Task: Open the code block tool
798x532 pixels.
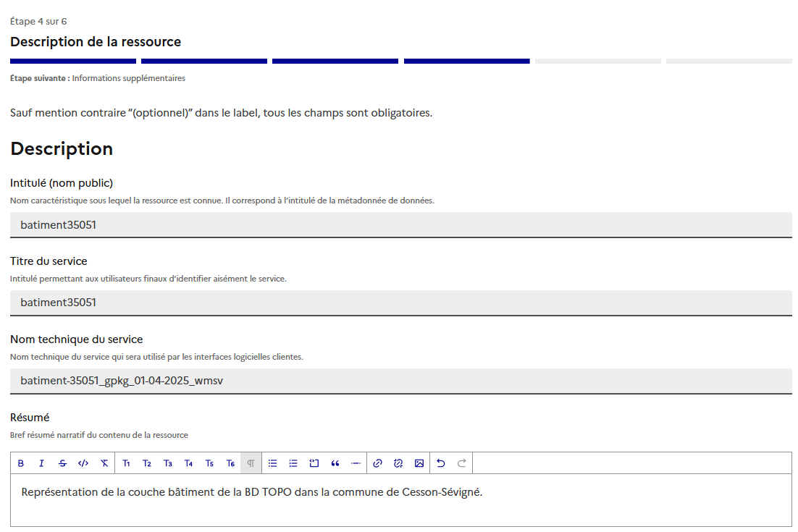Action: pyautogui.click(x=314, y=463)
